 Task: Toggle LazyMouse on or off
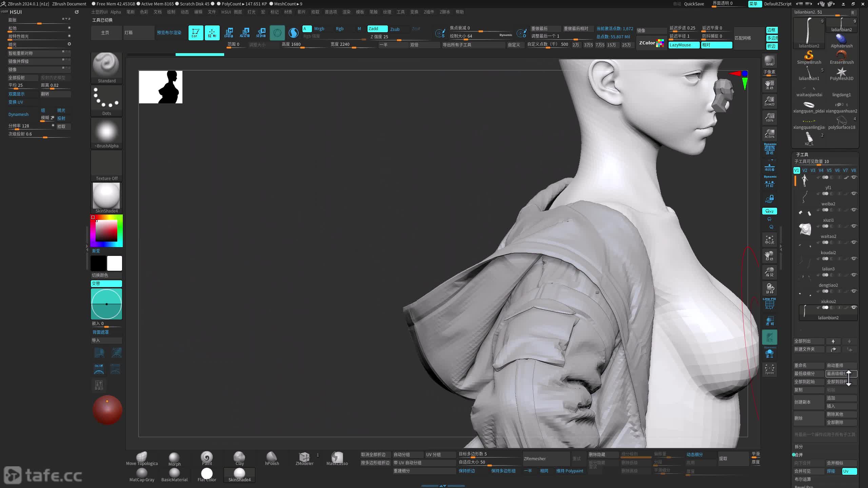pos(684,45)
